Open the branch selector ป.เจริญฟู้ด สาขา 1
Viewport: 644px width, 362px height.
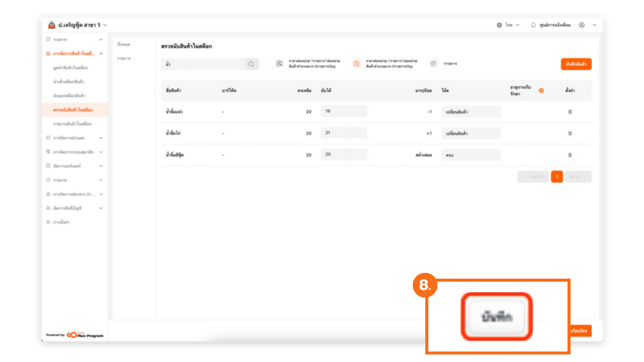[79, 25]
